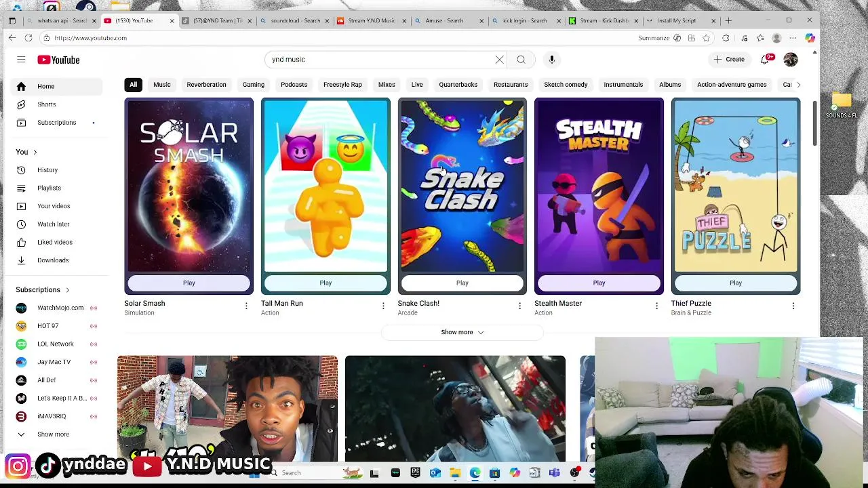This screenshot has height=488, width=868.
Task: Expand the You section chevron
Action: [x=35, y=152]
